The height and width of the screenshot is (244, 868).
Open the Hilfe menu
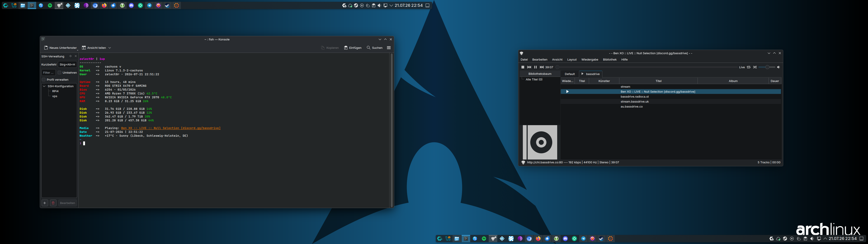coord(624,60)
